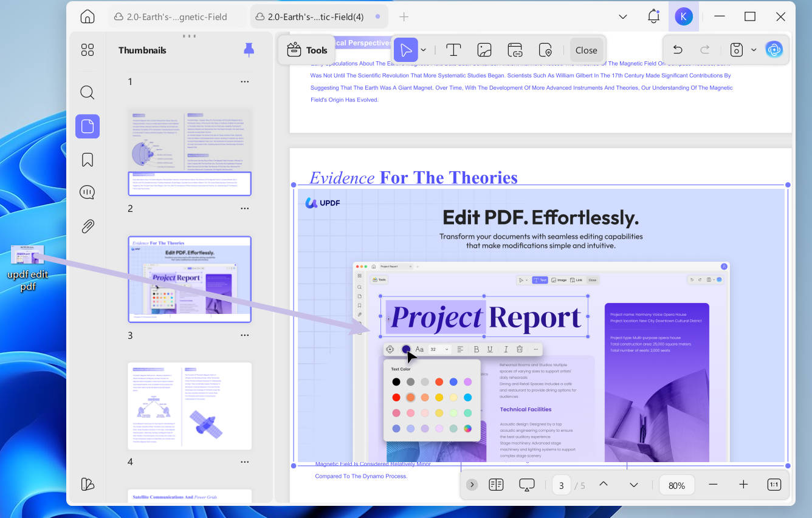Select the page 3 thumbnail

190,279
